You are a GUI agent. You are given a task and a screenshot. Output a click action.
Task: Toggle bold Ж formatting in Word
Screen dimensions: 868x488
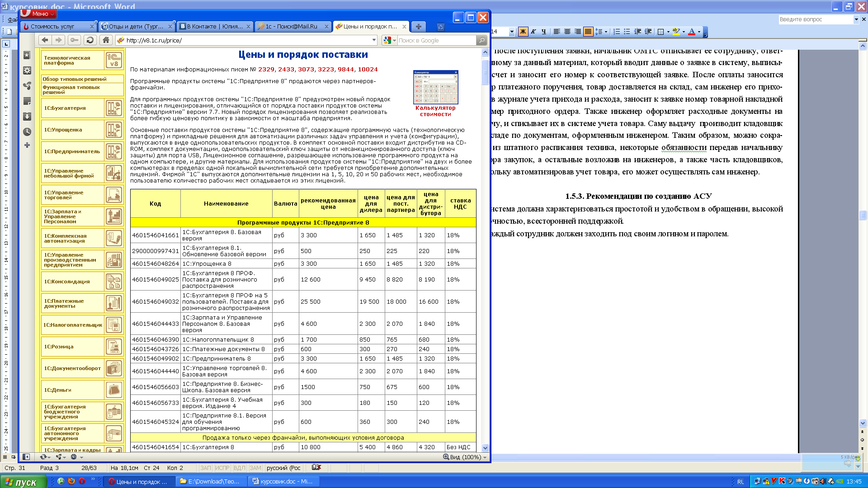[523, 32]
